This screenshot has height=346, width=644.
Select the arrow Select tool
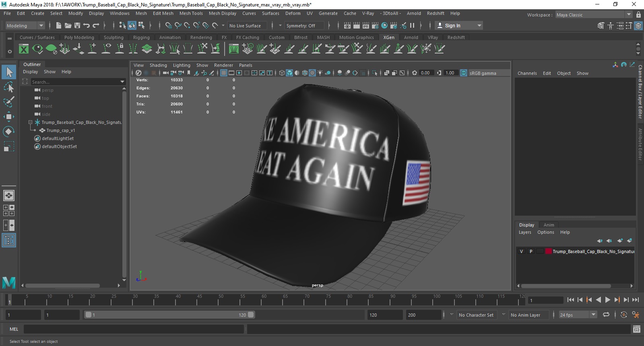(x=9, y=72)
